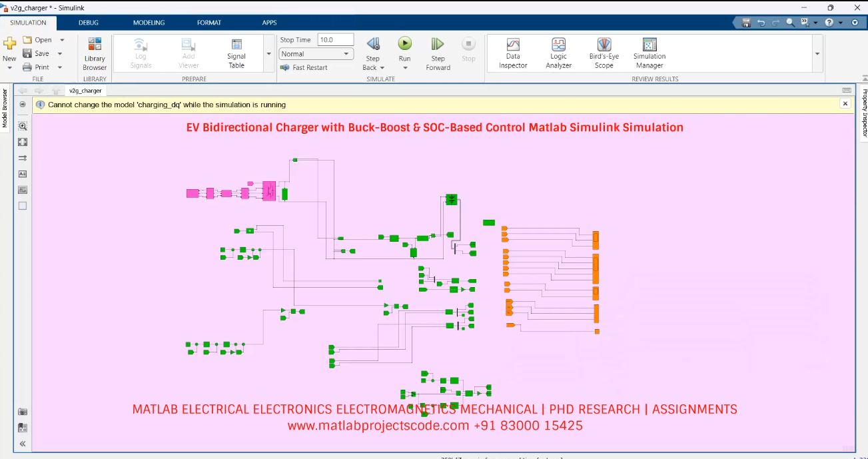Click the notification info icon
The image size is (868, 459).
40,105
